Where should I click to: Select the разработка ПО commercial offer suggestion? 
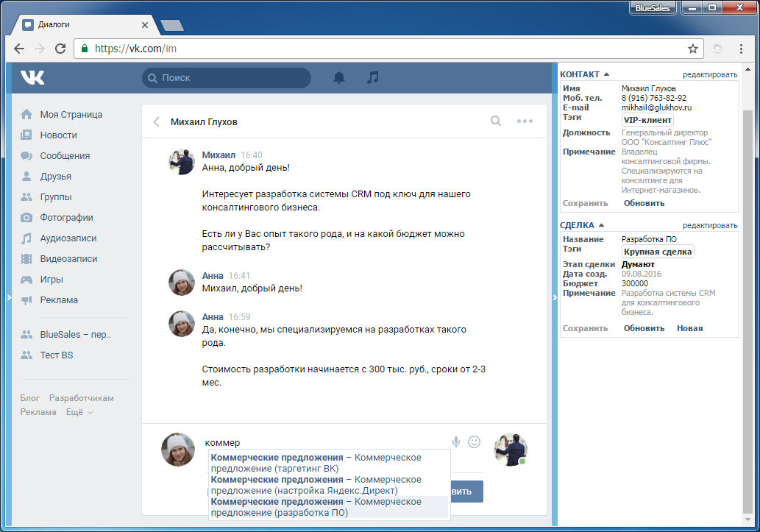(328, 507)
